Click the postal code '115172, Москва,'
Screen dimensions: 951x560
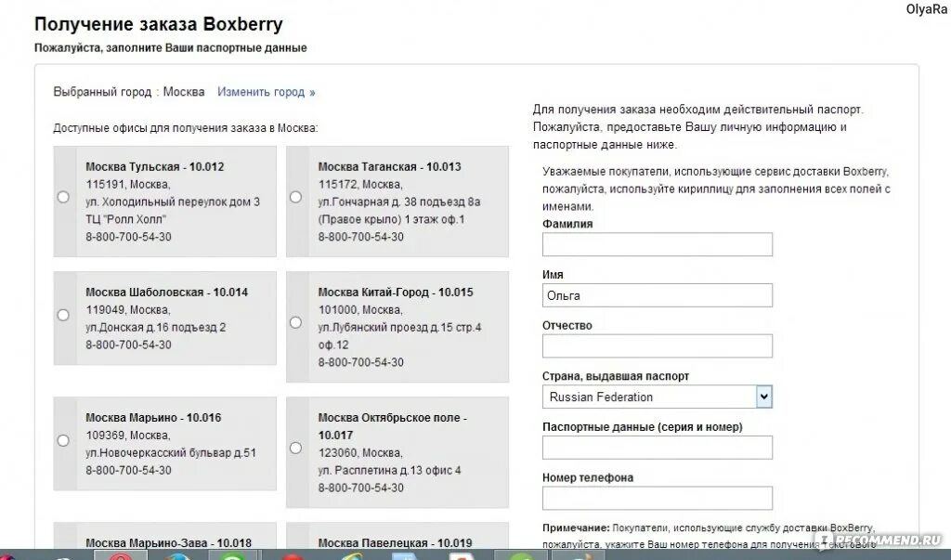click(x=360, y=185)
